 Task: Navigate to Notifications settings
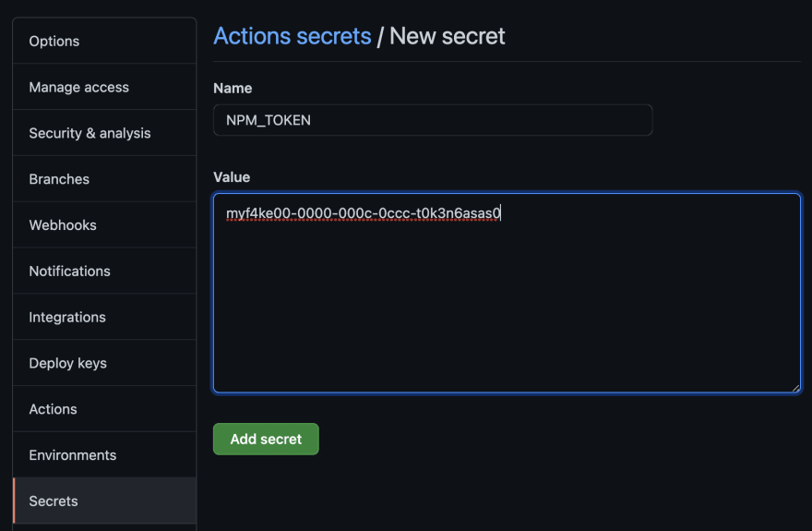[69, 272]
